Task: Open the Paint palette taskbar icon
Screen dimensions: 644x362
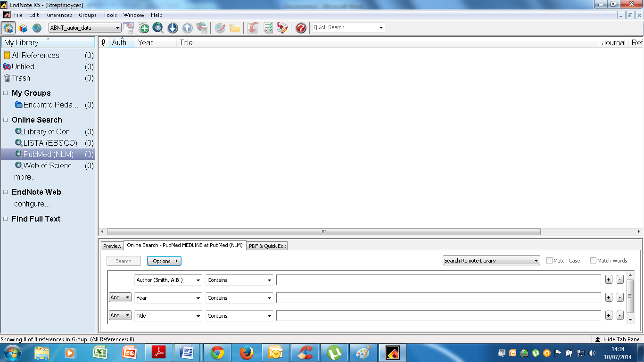Action: (363, 353)
